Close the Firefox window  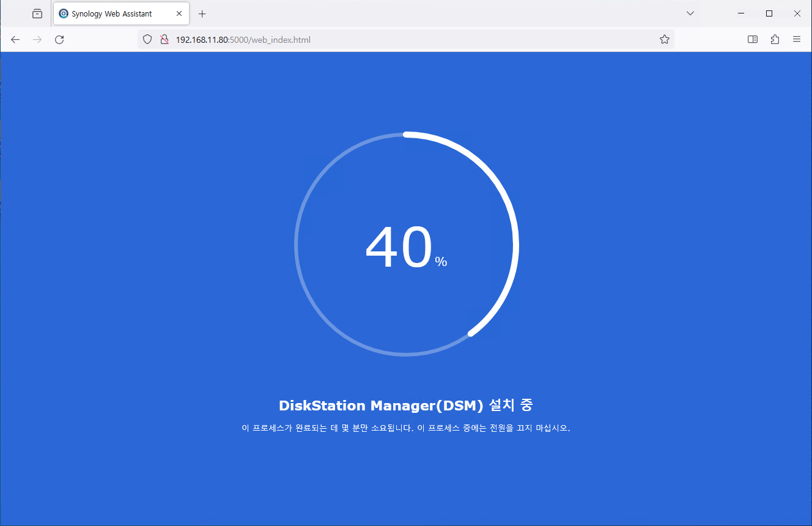pos(797,13)
